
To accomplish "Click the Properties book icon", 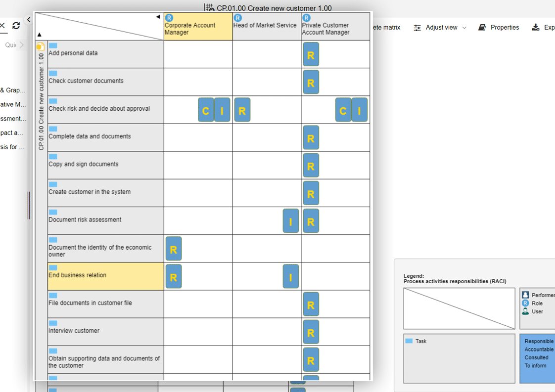I will pyautogui.click(x=482, y=28).
